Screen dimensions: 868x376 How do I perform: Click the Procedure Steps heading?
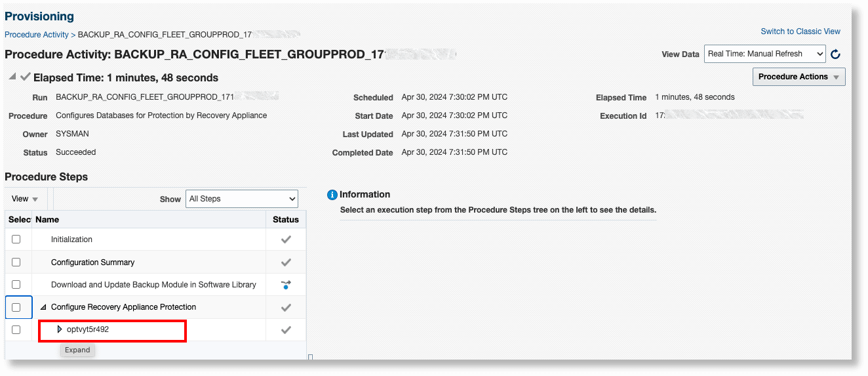46,177
